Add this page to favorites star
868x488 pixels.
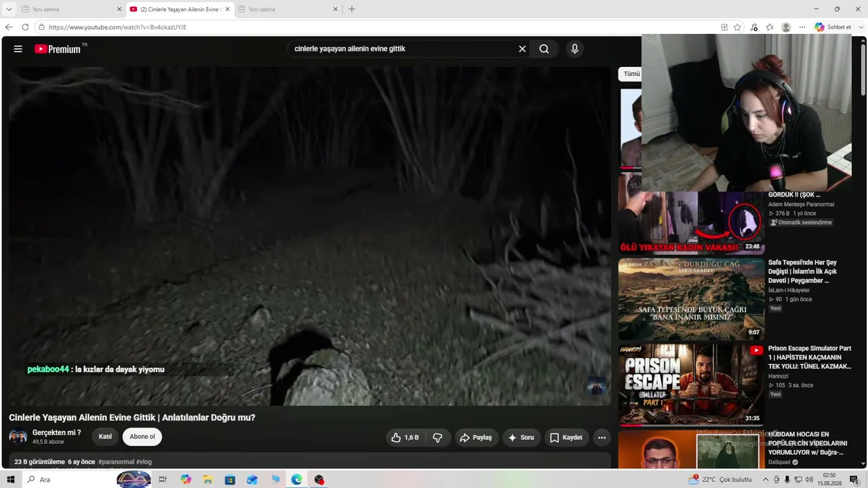pyautogui.click(x=737, y=27)
